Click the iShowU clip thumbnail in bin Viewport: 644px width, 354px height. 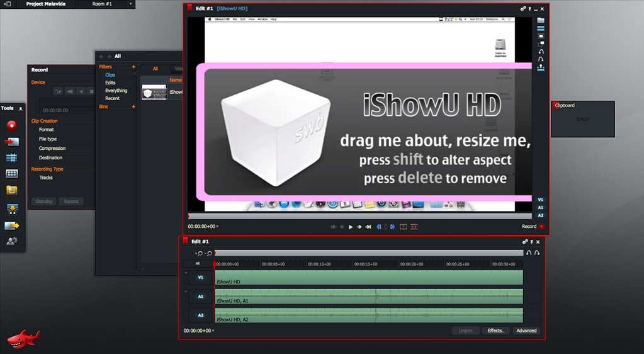point(154,92)
